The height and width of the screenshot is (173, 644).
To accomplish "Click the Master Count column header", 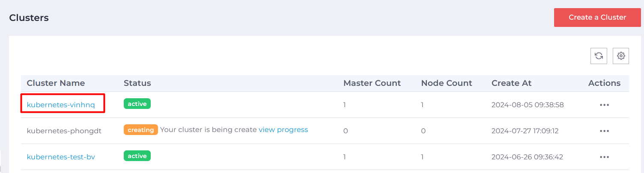I will point(372,83).
